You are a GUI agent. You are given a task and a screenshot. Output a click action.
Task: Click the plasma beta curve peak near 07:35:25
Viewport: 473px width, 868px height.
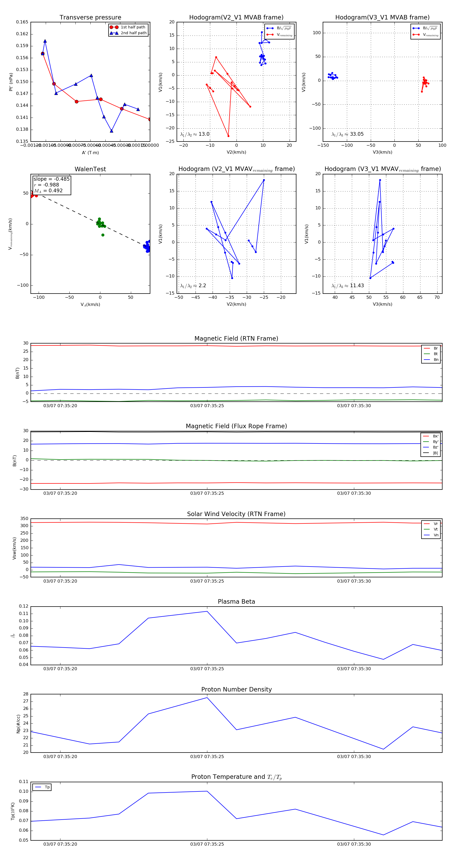pyautogui.click(x=207, y=611)
